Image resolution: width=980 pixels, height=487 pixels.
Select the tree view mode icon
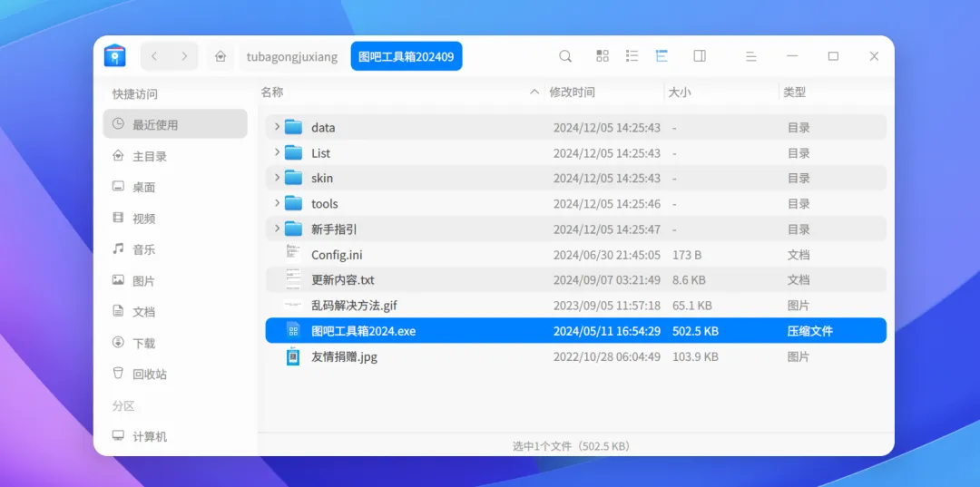pos(661,56)
